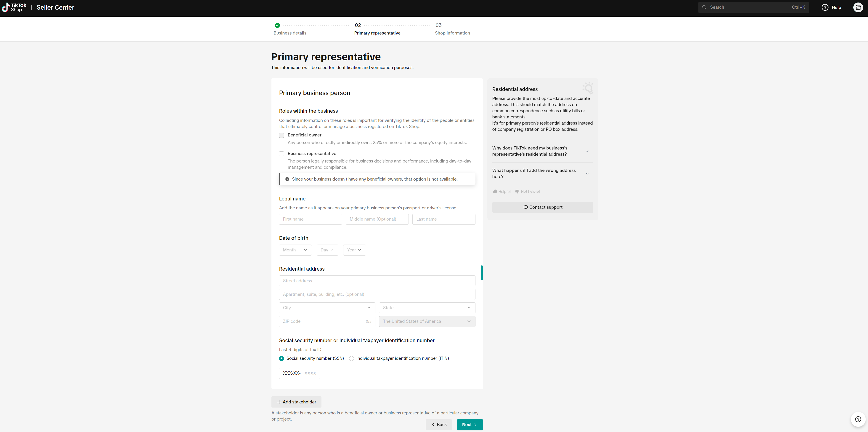Image resolution: width=868 pixels, height=432 pixels.
Task: Open the Month dropdown
Action: tap(295, 250)
